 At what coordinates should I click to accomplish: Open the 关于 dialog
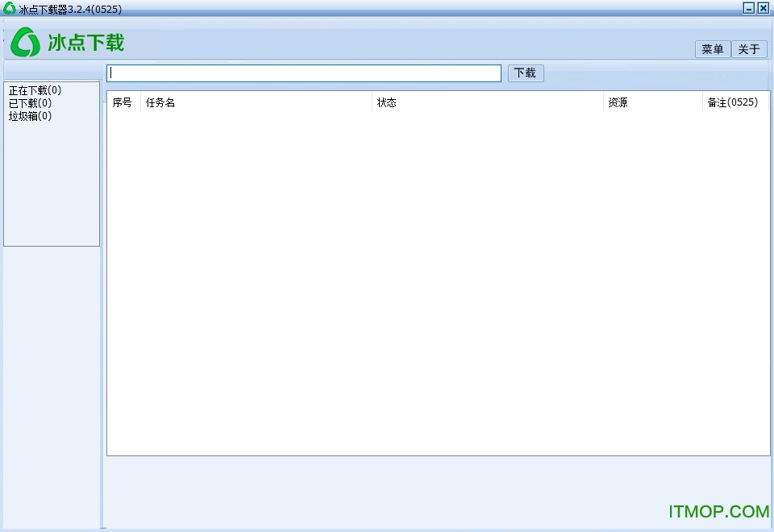point(749,49)
